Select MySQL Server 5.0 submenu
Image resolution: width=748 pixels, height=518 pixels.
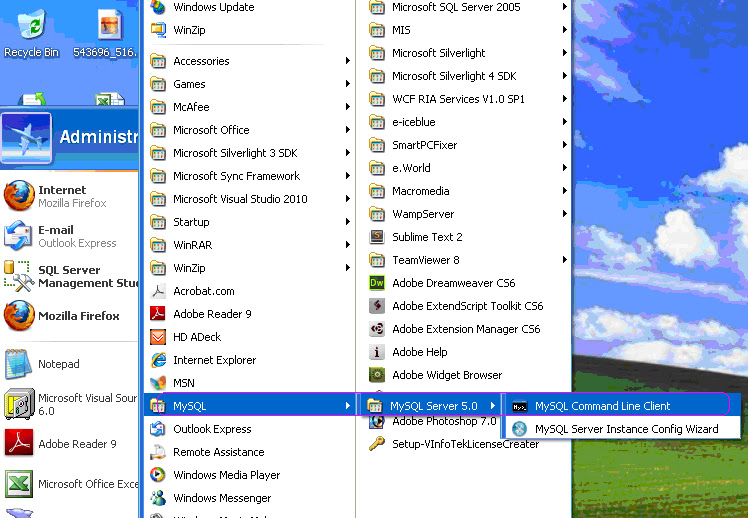432,406
